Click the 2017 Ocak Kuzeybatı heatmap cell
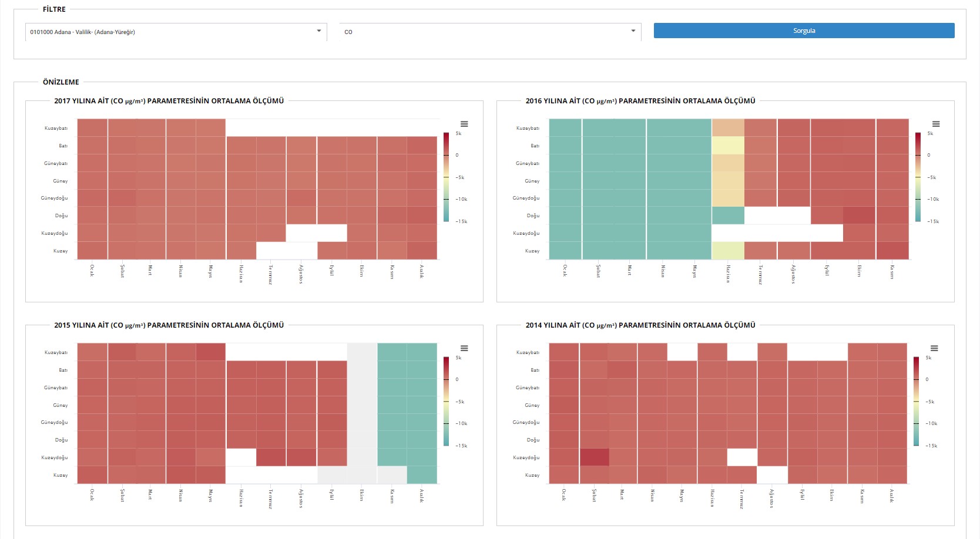The image size is (980, 539). 92,127
